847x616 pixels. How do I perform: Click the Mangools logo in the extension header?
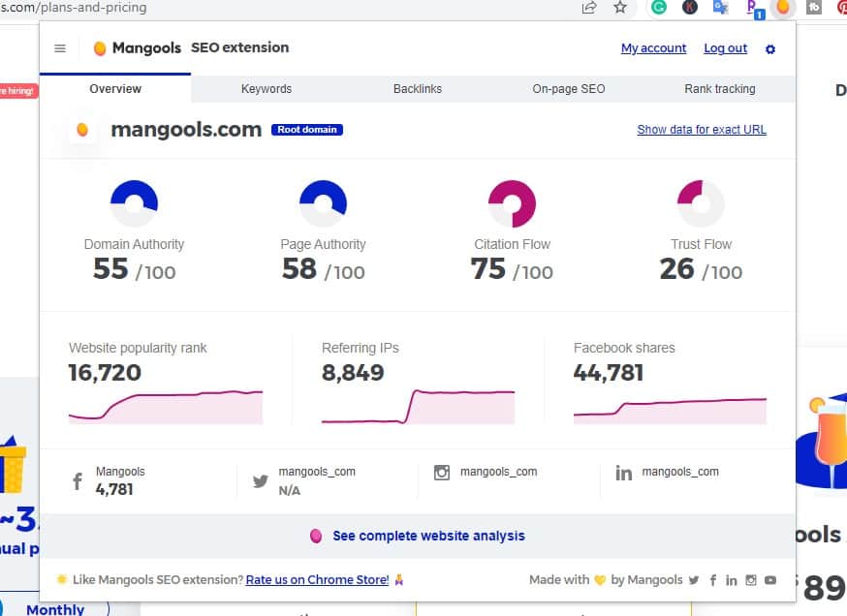[x=138, y=48]
